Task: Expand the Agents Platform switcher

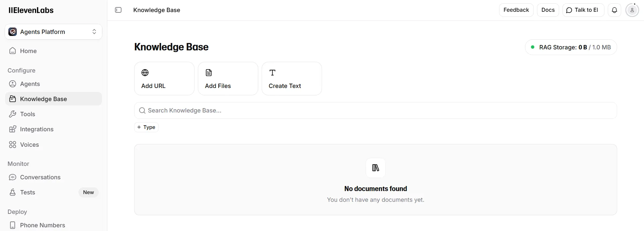Action: pyautogui.click(x=54, y=32)
